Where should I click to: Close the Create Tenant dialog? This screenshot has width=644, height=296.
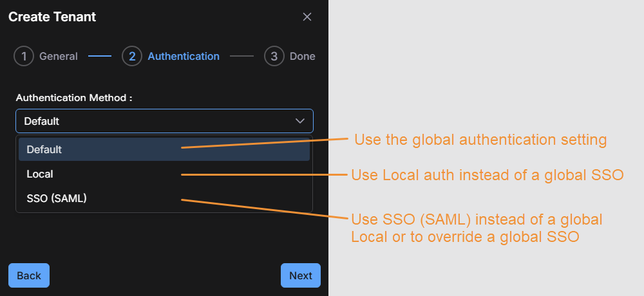(x=307, y=17)
